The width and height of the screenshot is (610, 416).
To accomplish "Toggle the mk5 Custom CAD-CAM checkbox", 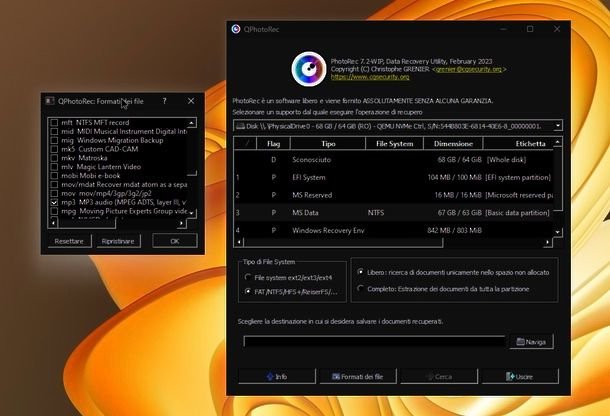I will click(54, 149).
